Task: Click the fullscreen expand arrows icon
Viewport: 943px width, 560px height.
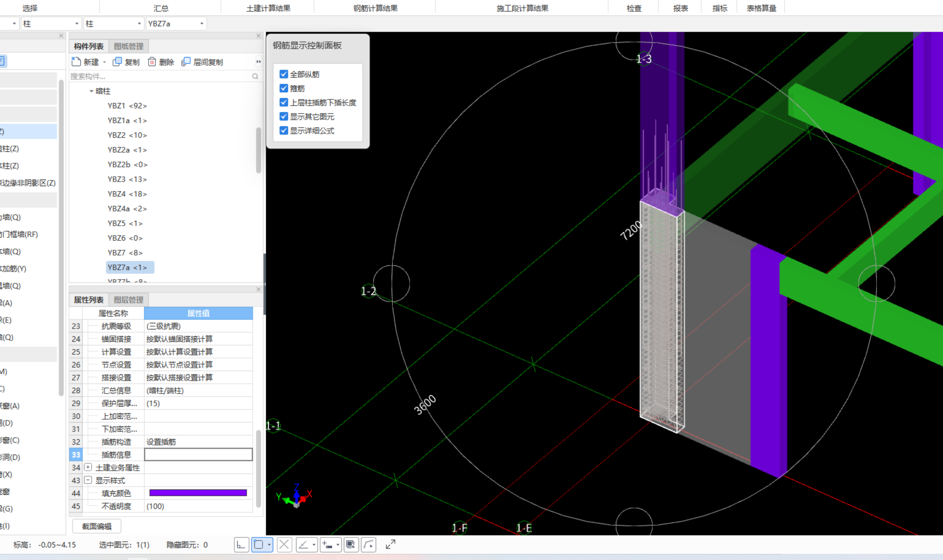Action: click(390, 544)
